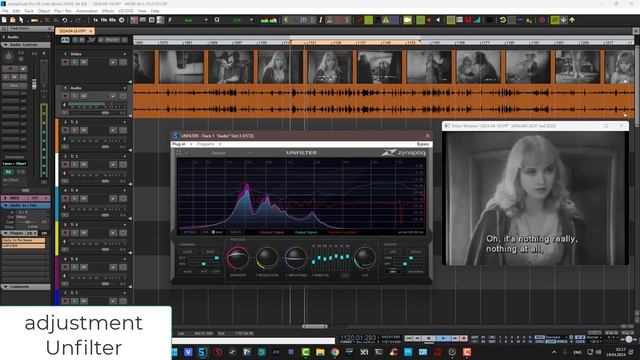
Task: Click the blonde woman thumbnail on Video track
Action: point(330,67)
